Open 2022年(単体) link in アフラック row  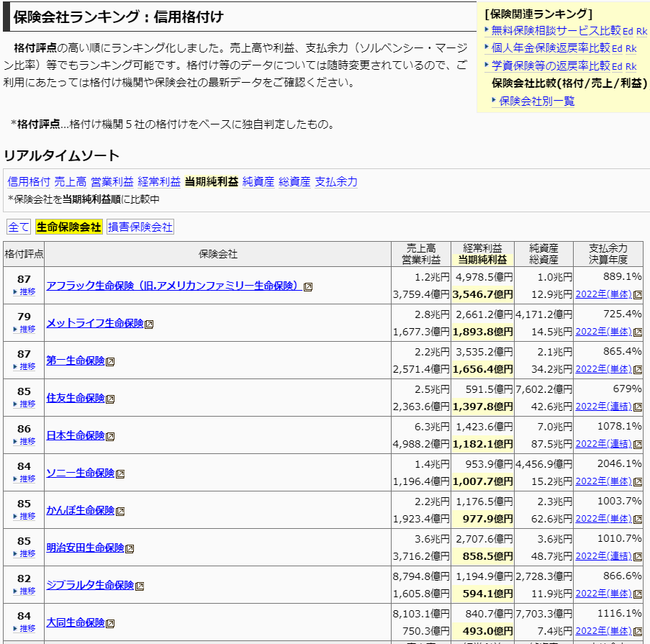(x=603, y=294)
